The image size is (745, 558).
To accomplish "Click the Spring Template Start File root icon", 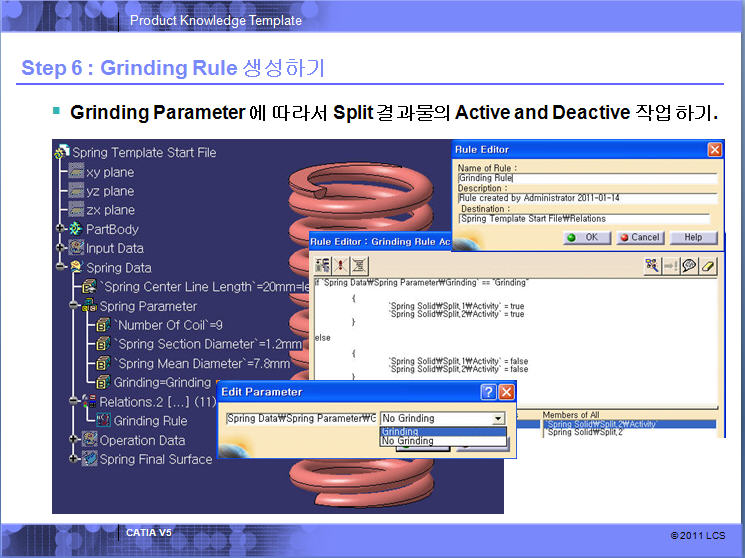I will coord(62,153).
